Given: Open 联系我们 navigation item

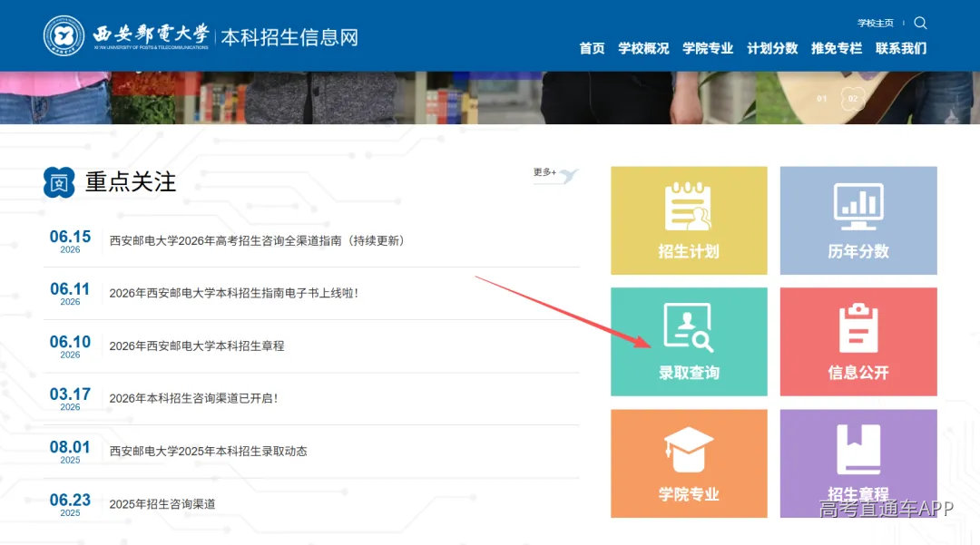Looking at the screenshot, I should [x=901, y=48].
